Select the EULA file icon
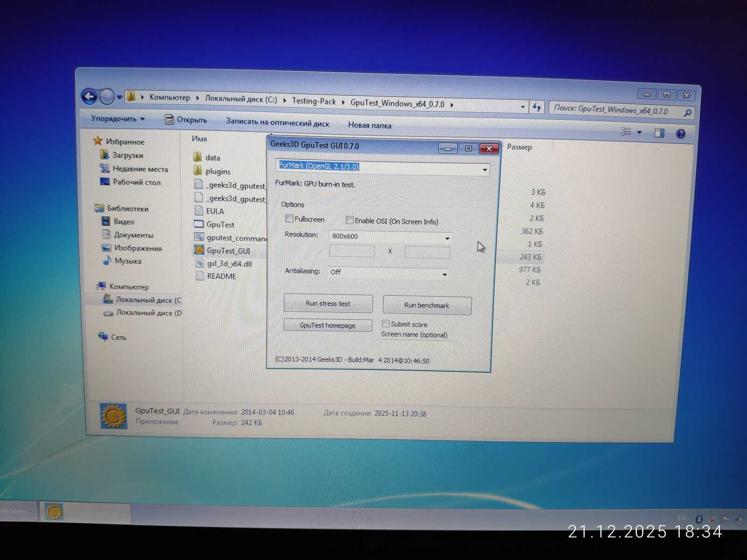The image size is (747, 560). (199, 211)
